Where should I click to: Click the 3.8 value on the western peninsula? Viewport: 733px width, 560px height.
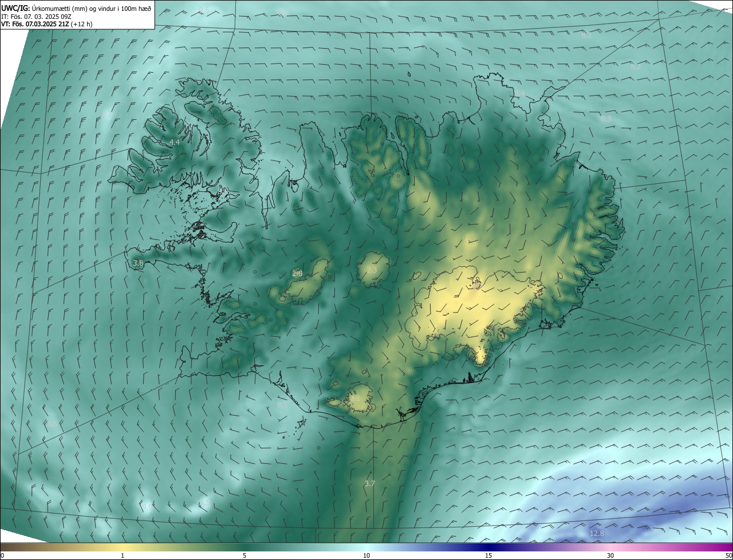coord(138,263)
